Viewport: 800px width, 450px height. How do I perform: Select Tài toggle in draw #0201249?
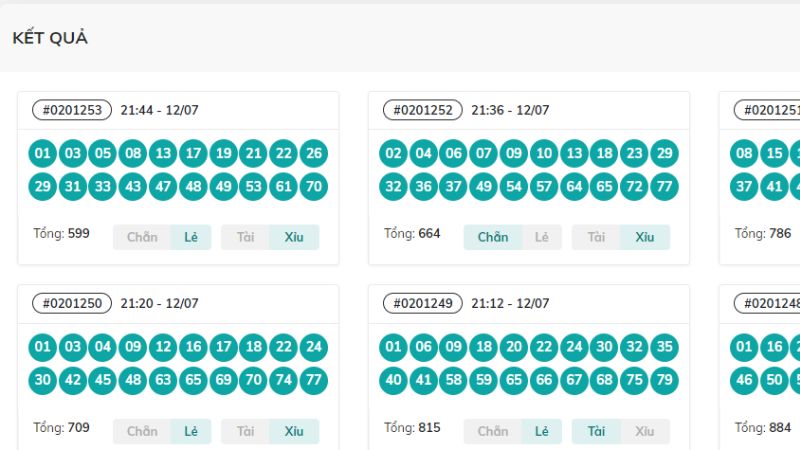(596, 432)
